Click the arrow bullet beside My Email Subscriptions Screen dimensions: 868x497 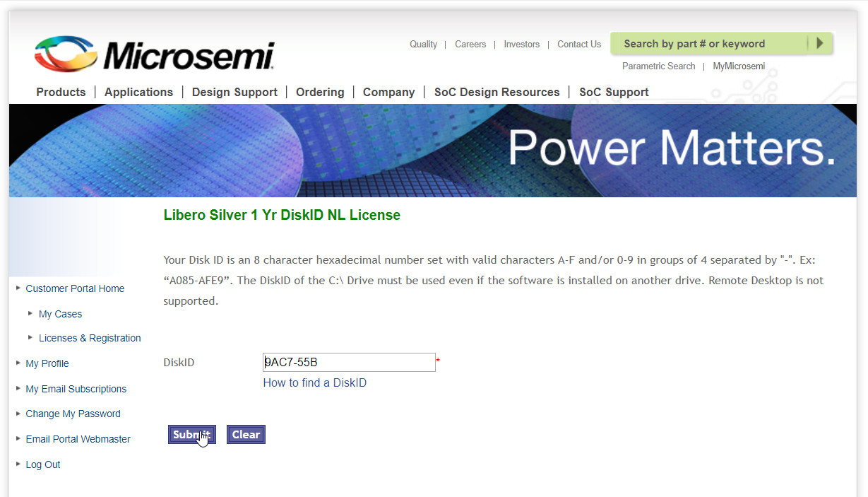(18, 387)
